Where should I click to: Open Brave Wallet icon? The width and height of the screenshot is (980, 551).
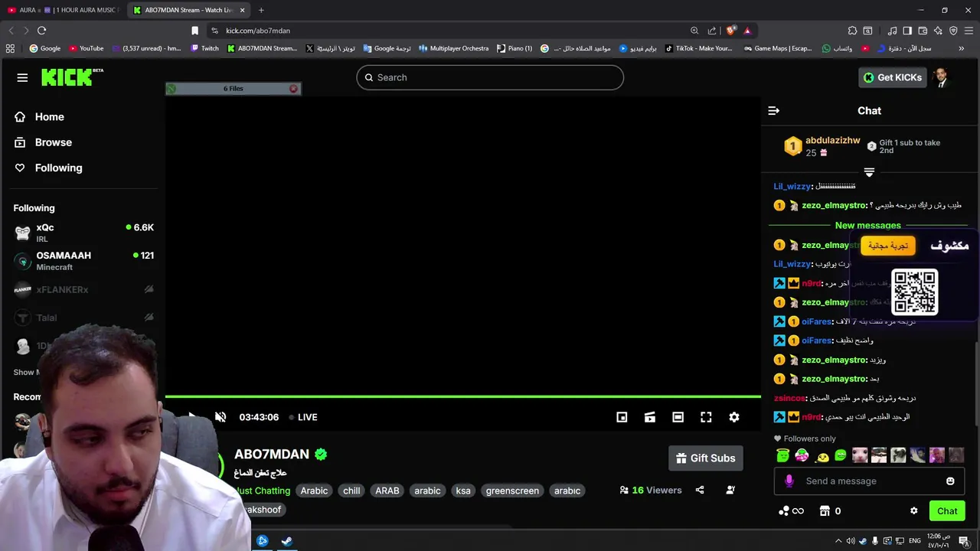click(923, 31)
